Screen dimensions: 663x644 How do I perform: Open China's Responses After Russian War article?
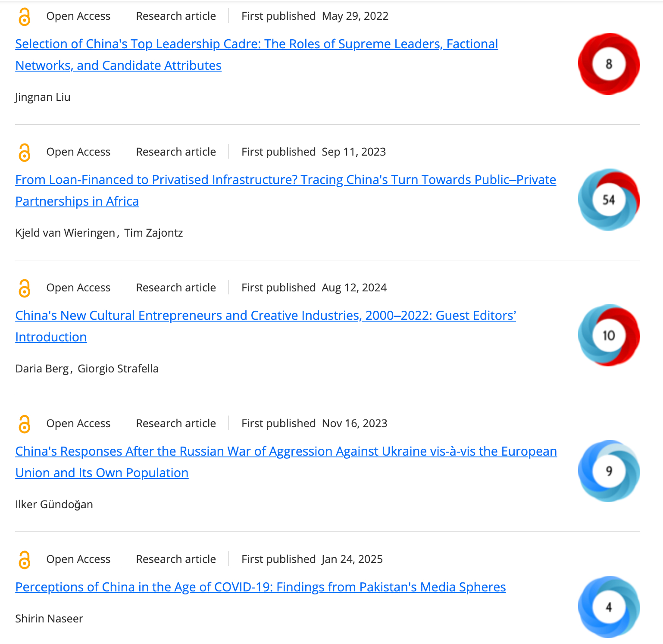[286, 451]
